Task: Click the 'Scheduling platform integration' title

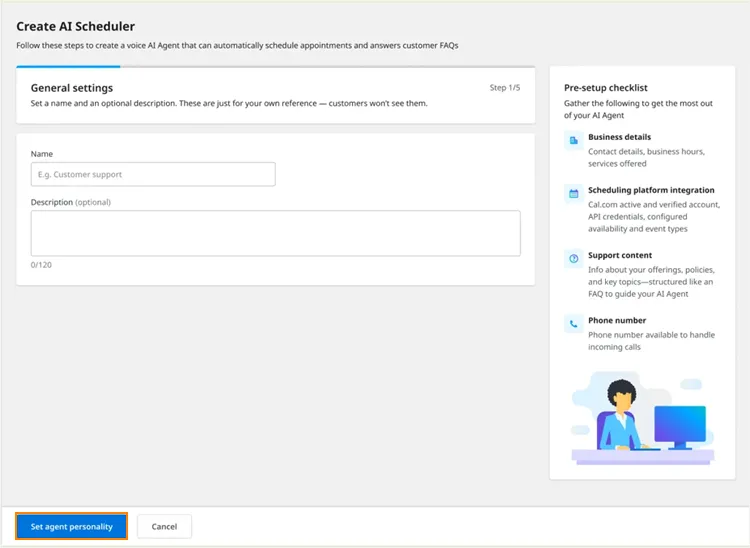Action: tap(651, 190)
